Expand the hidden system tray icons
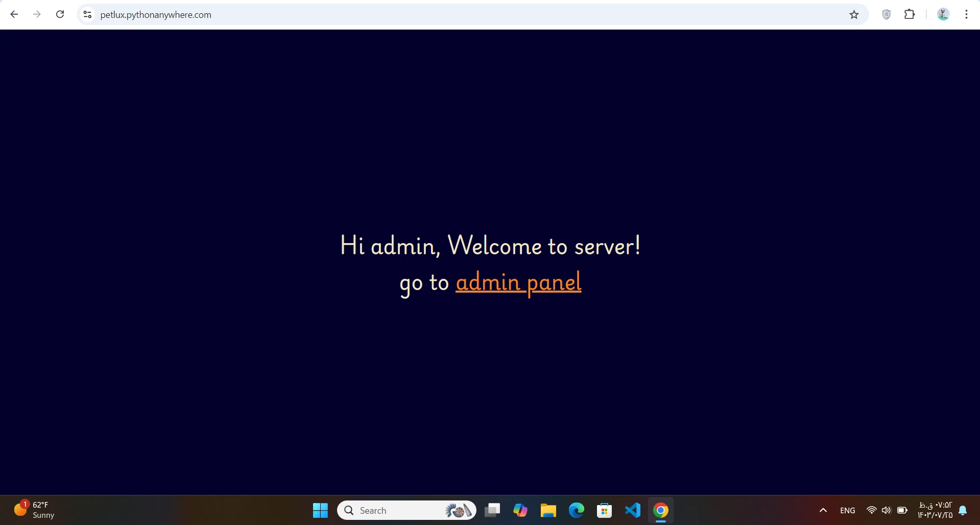The height and width of the screenshot is (525, 980). tap(823, 510)
